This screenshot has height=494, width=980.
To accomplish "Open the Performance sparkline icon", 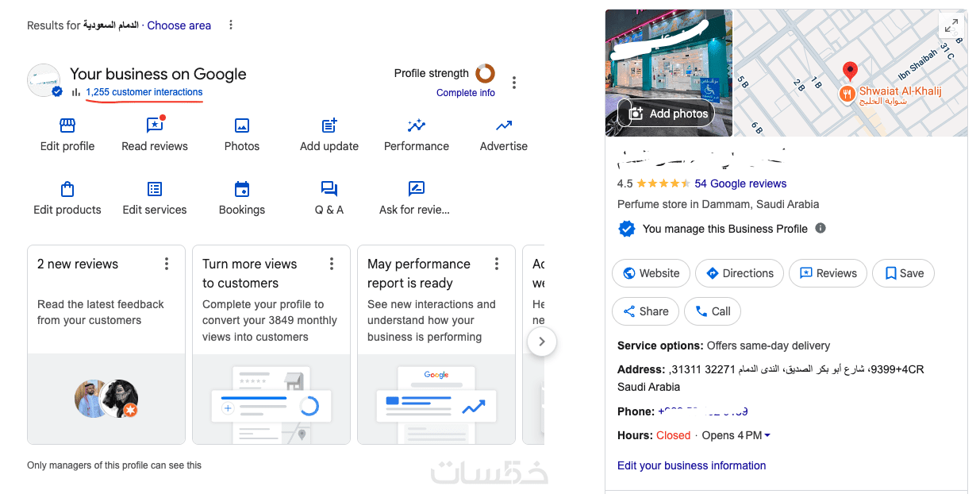I will coord(417,125).
